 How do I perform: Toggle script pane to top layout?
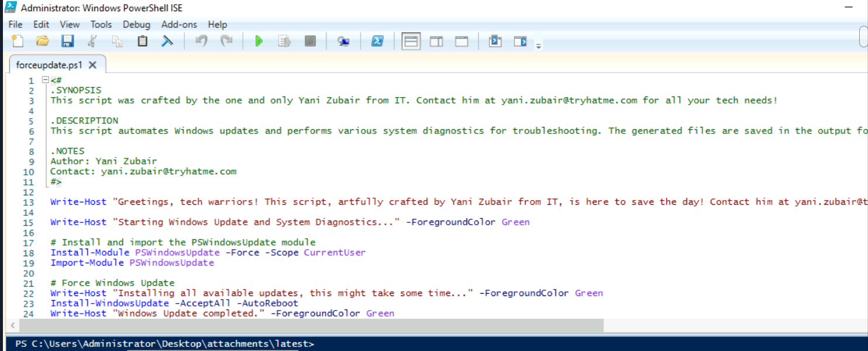click(411, 41)
